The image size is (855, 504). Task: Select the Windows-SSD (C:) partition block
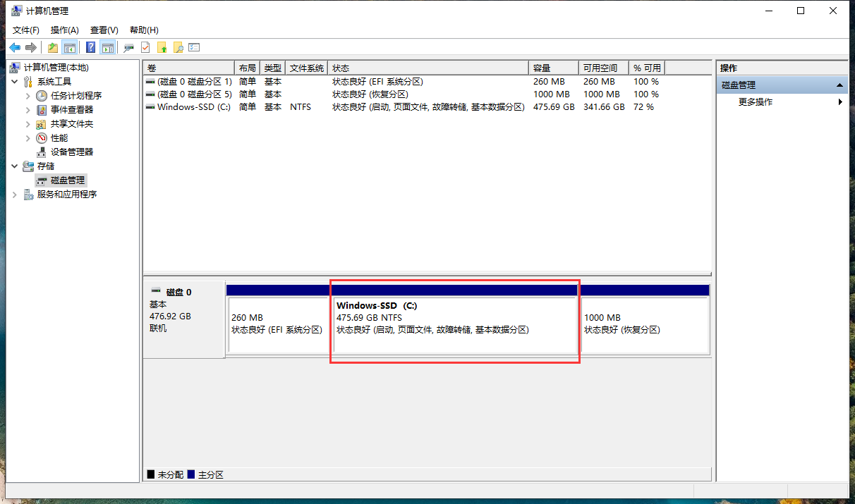tap(454, 325)
